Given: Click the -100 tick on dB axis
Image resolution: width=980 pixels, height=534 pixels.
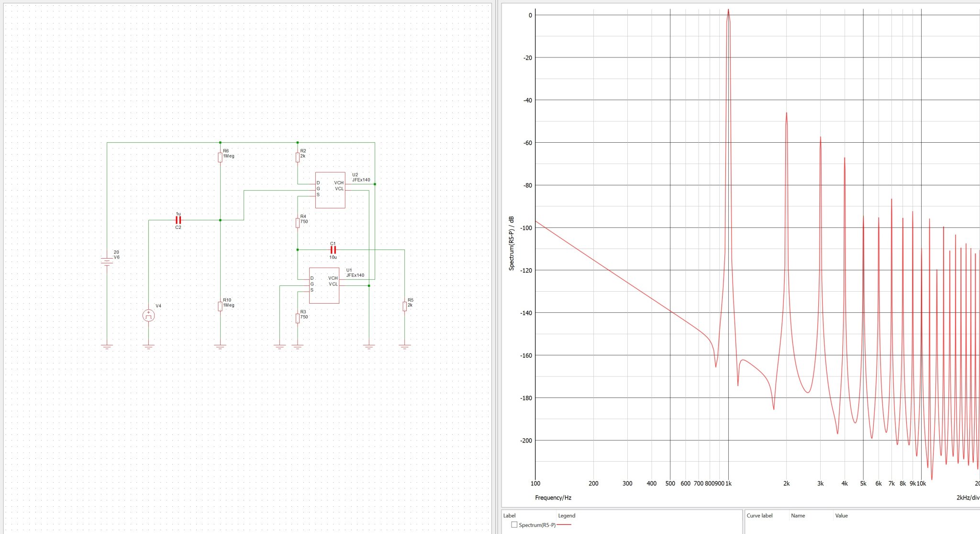Looking at the screenshot, I should tap(526, 228).
